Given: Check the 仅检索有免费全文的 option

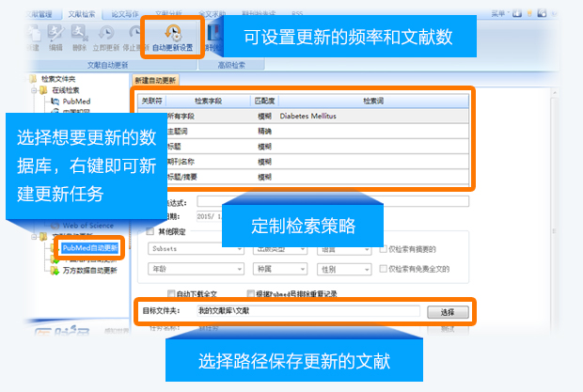Looking at the screenshot, I should (383, 268).
